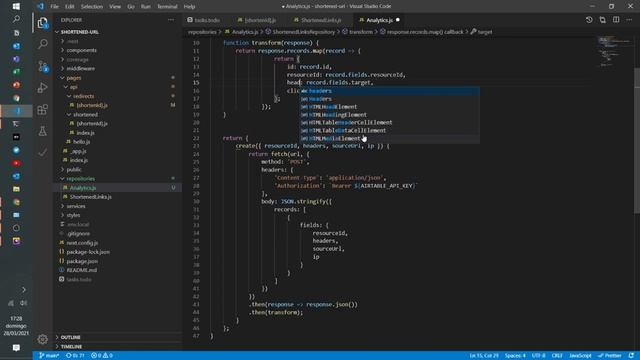Open the Edit menu
Image resolution: width=640 pixels, height=360 pixels.
coord(70,7)
